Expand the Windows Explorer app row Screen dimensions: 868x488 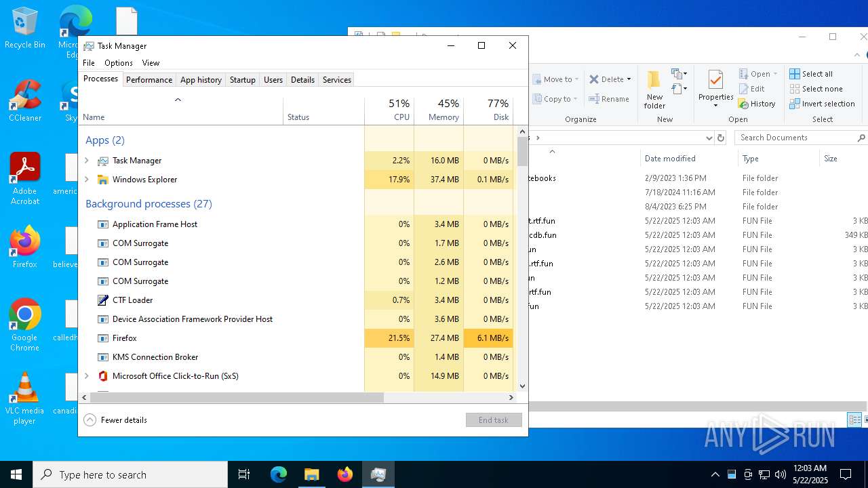coord(86,180)
